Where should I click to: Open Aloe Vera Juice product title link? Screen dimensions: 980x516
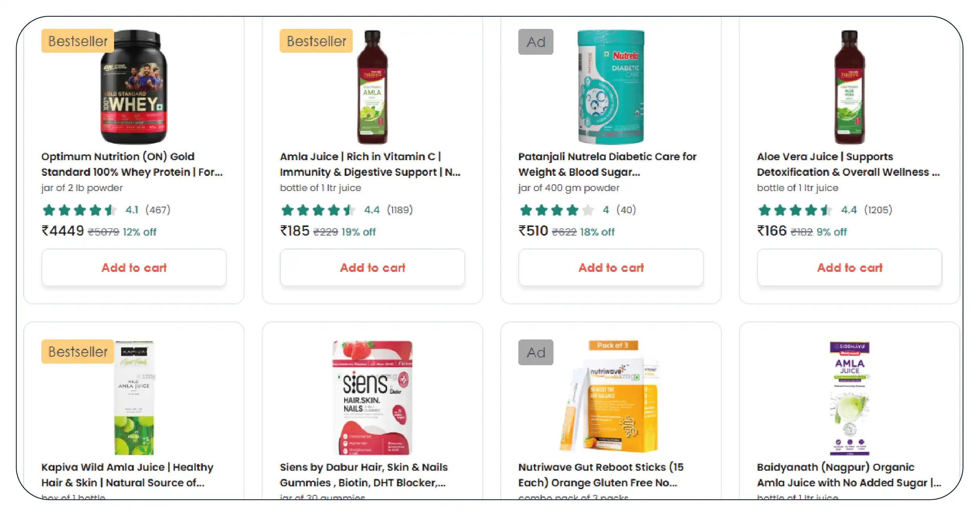848,164
